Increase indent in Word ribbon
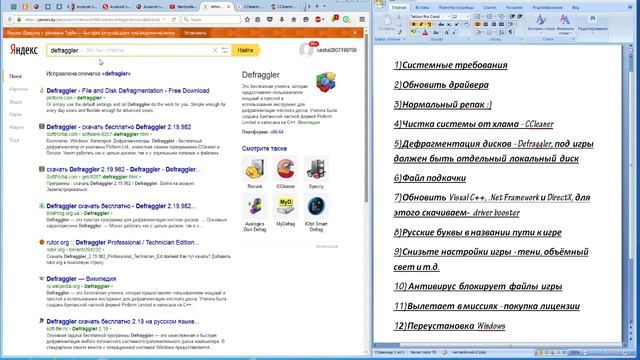Screen dimensions: 640x360 pos(520,16)
